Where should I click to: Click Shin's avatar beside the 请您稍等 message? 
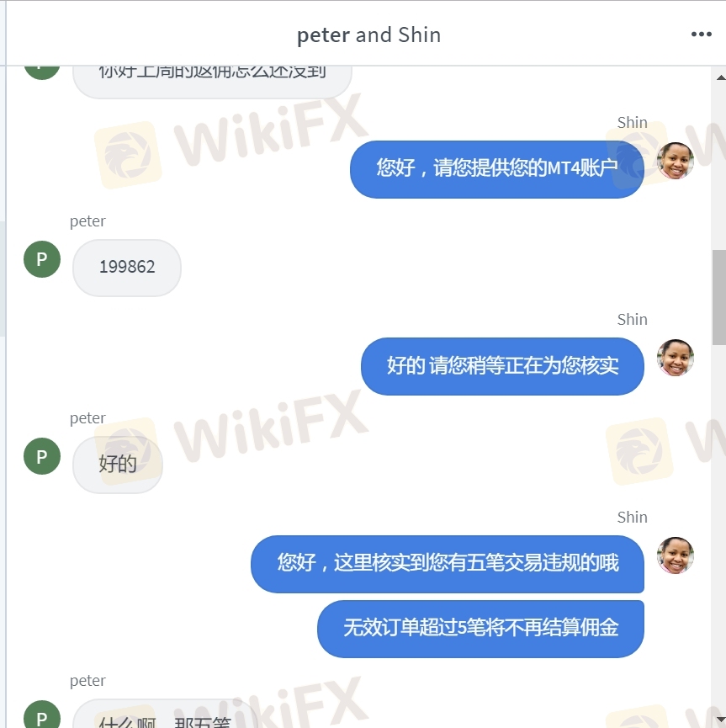676,358
